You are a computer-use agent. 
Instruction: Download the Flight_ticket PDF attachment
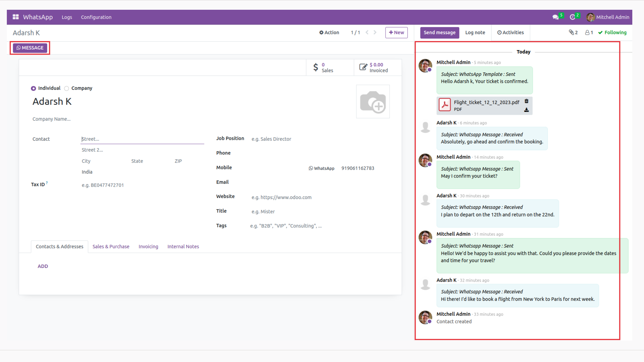click(526, 110)
